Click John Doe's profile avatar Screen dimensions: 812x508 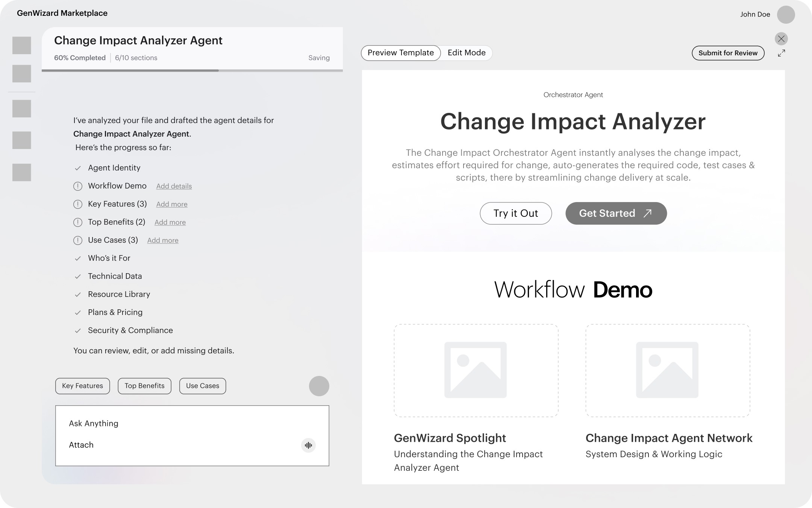[786, 15]
